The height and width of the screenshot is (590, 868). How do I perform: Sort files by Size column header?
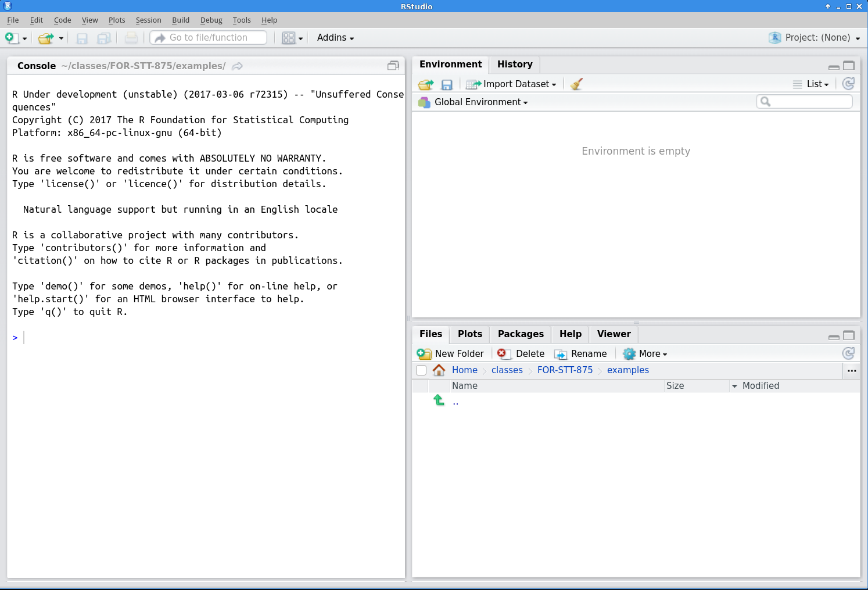coord(697,386)
